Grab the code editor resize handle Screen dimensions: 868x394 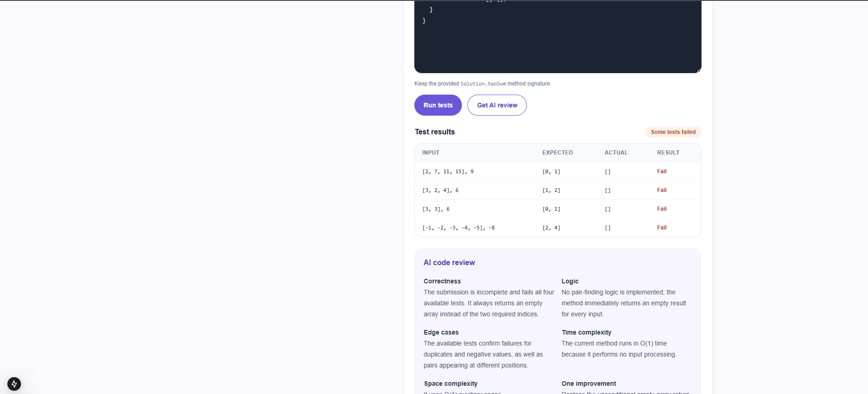click(698, 70)
